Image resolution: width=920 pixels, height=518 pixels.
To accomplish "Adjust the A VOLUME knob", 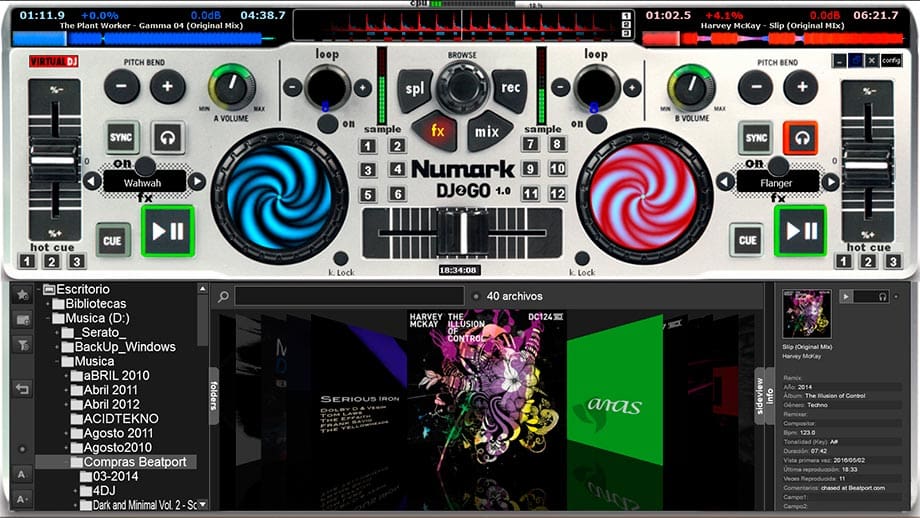I will pyautogui.click(x=232, y=87).
